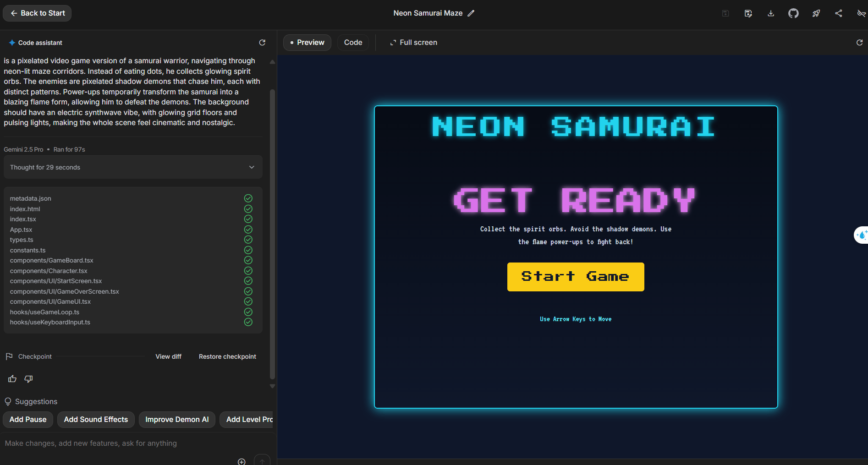Viewport: 868px width, 465px height.
Task: Click the share icon in top bar
Action: (x=839, y=13)
